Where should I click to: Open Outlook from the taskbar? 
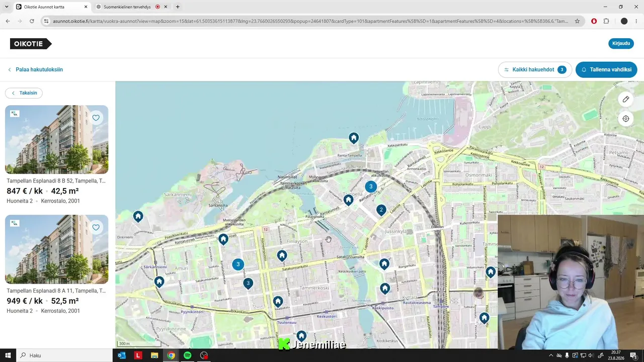point(121,355)
